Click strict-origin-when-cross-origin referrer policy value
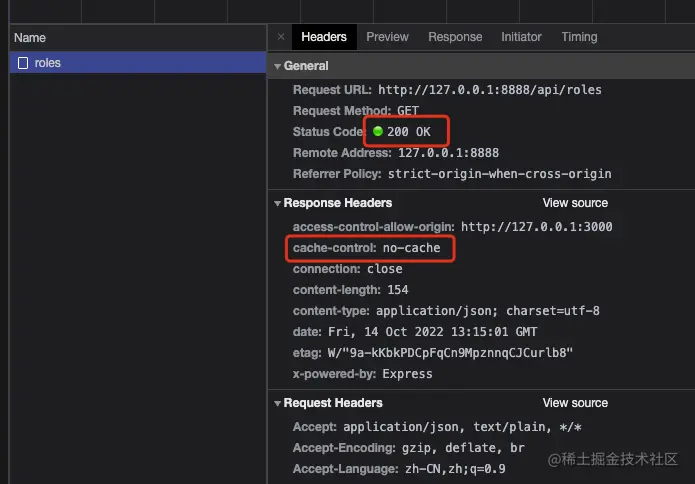 (500, 174)
